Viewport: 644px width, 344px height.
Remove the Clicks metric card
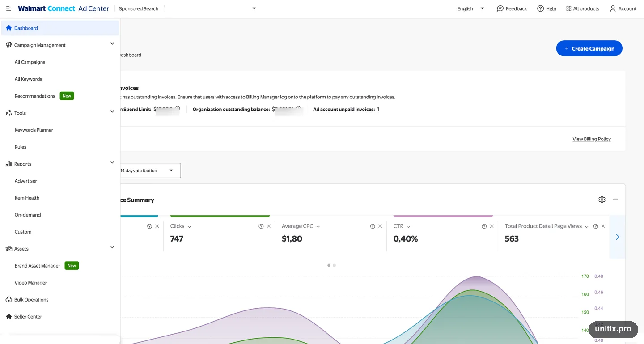tap(269, 226)
